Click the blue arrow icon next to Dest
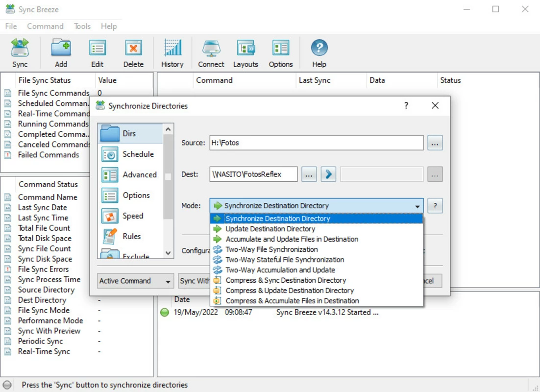 coord(328,174)
